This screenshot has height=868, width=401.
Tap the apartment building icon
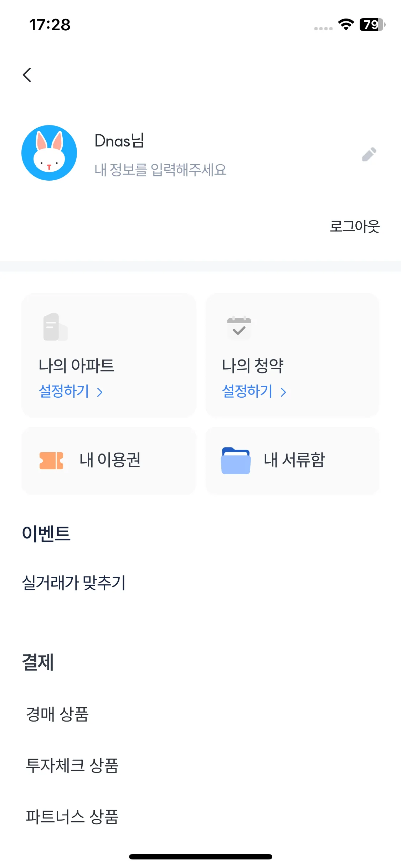click(55, 327)
